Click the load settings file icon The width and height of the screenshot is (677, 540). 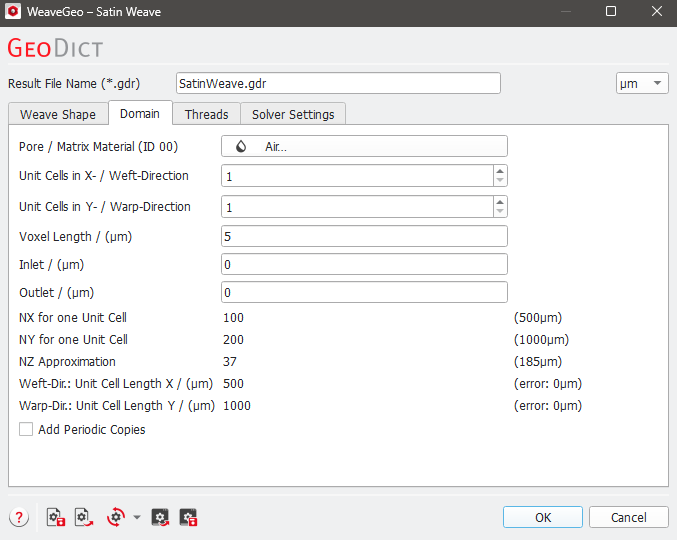click(x=84, y=517)
